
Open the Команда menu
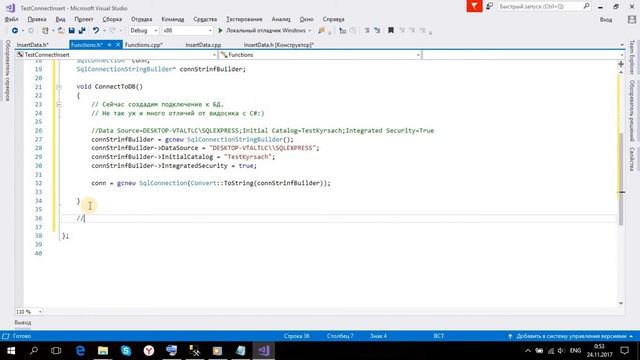173,19
